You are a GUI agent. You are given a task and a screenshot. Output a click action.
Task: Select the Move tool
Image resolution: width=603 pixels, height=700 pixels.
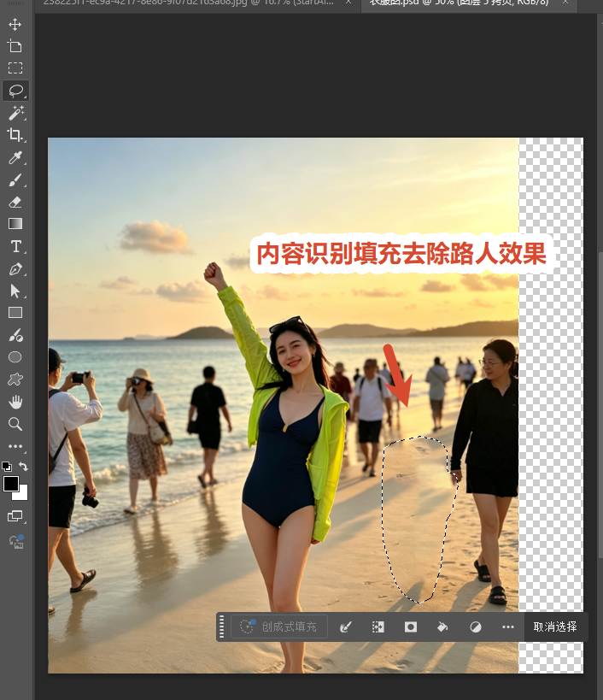tap(15, 24)
